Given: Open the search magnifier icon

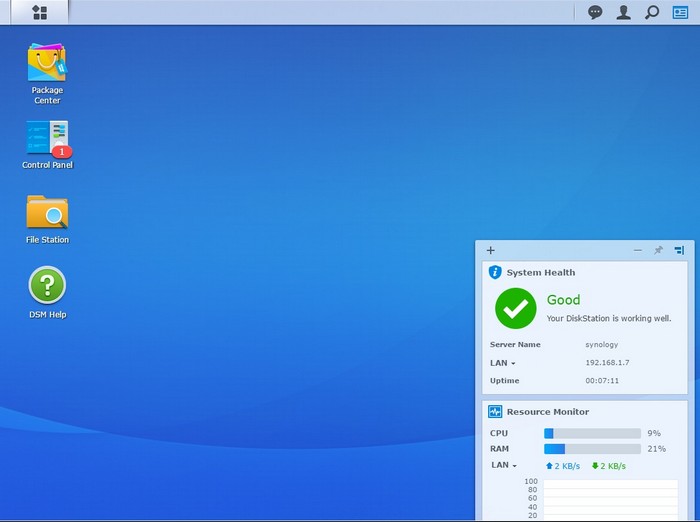Looking at the screenshot, I should (x=652, y=12).
